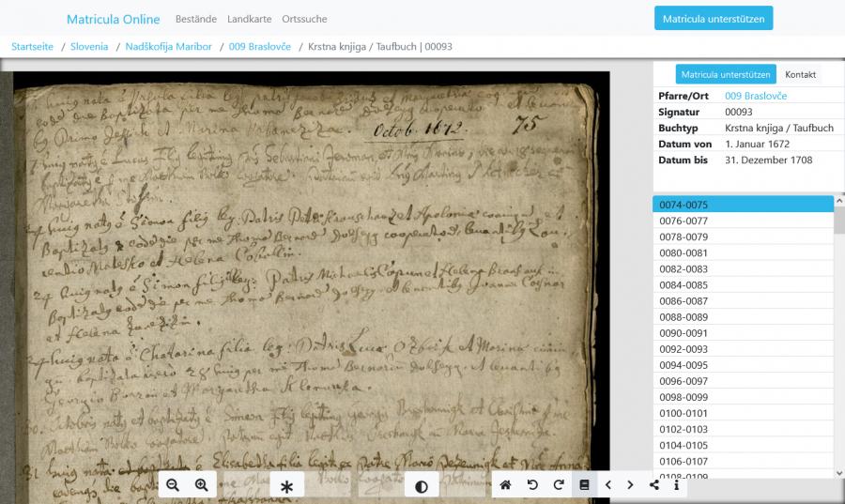Select page 0074-0075
845x504 pixels.
[x=744, y=205]
